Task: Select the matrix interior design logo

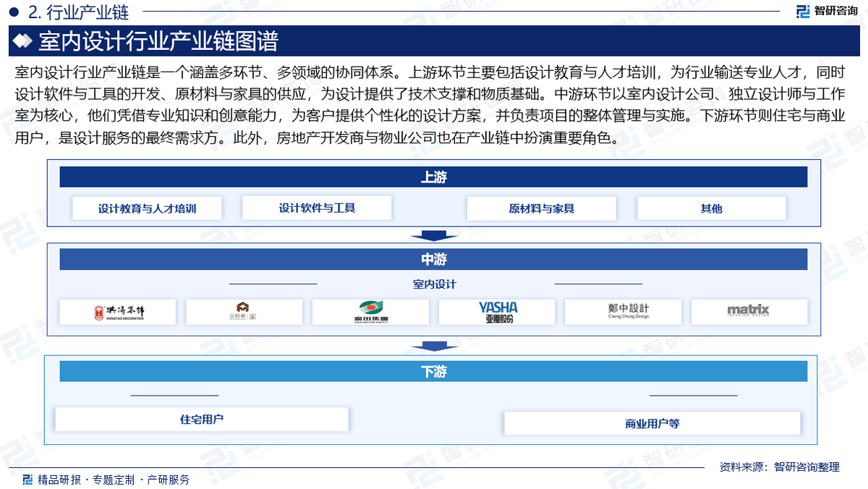Action: click(749, 312)
